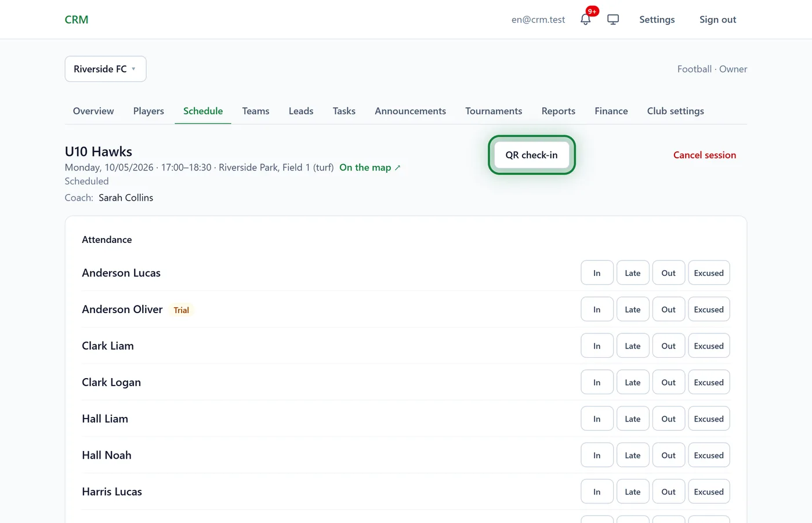
Task: Click the QR check-in button
Action: point(531,155)
